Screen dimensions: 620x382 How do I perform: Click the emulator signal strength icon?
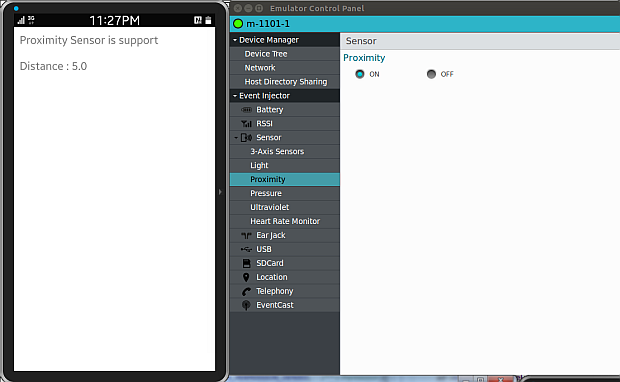(x=21, y=20)
